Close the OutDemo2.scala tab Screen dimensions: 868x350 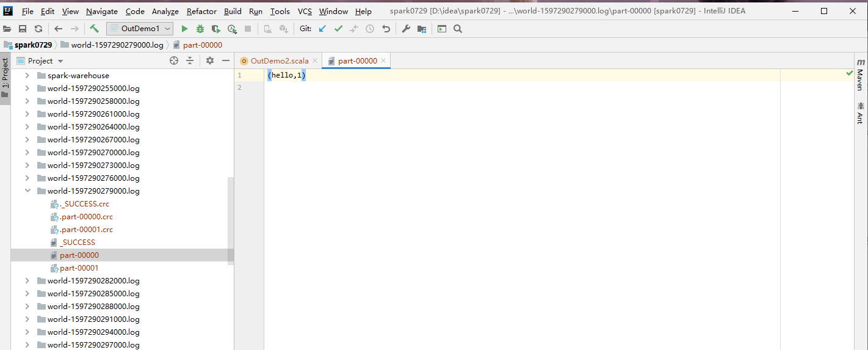pos(315,60)
